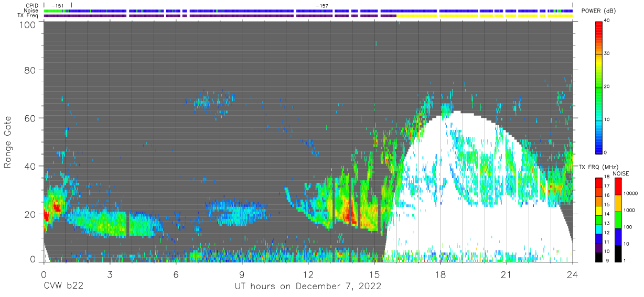Image resolution: width=644 pixels, height=297 pixels.
Task: Click the 12 tick on TX FRQ scale
Action: tap(607, 233)
